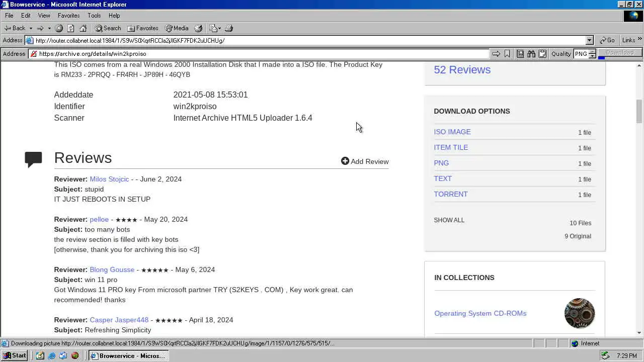Open reviewer pelloe's profile
The height and width of the screenshot is (362, 644).
click(99, 219)
